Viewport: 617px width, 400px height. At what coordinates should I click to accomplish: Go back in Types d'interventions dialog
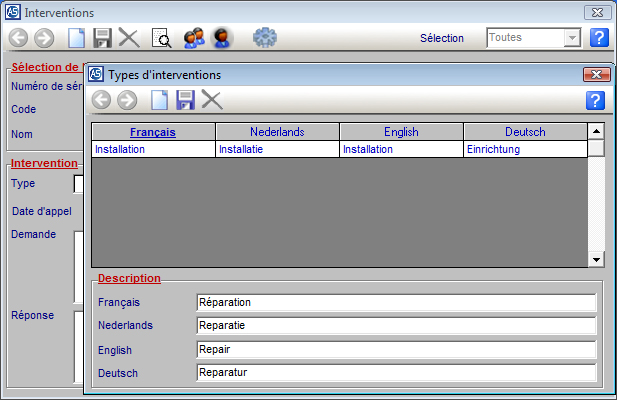101,99
